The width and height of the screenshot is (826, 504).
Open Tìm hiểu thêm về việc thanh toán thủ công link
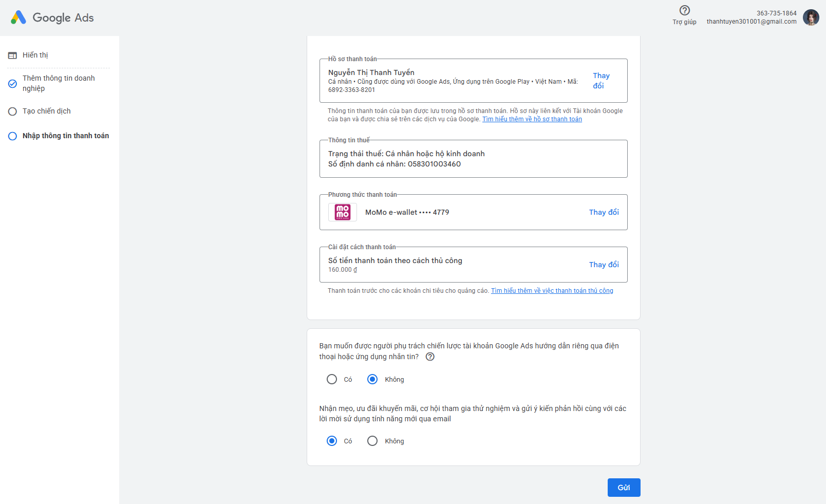(x=552, y=291)
